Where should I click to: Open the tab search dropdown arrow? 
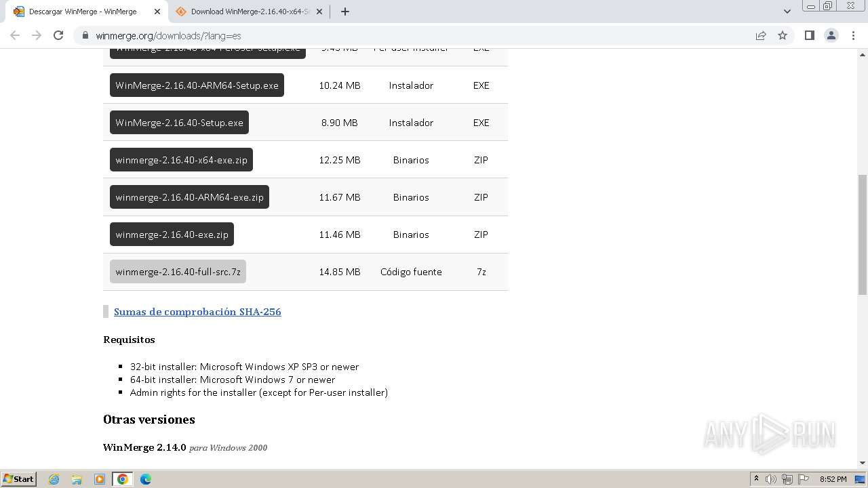[x=787, y=12]
